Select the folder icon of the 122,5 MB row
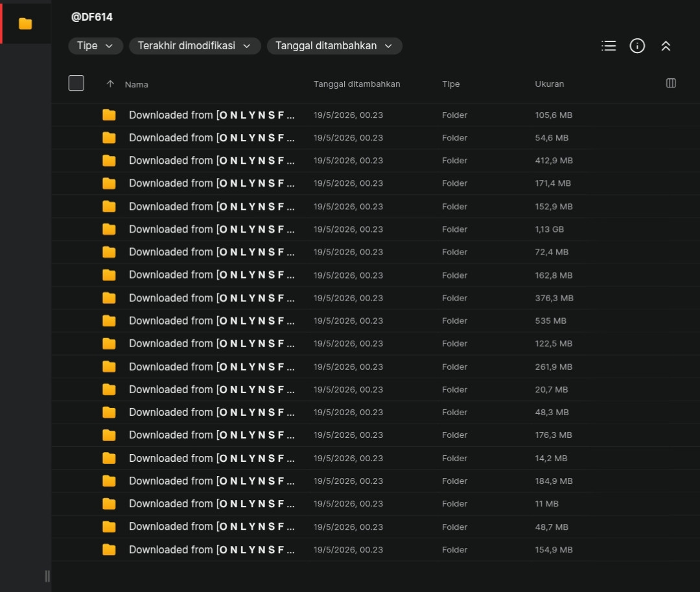The image size is (700, 592). (x=109, y=343)
